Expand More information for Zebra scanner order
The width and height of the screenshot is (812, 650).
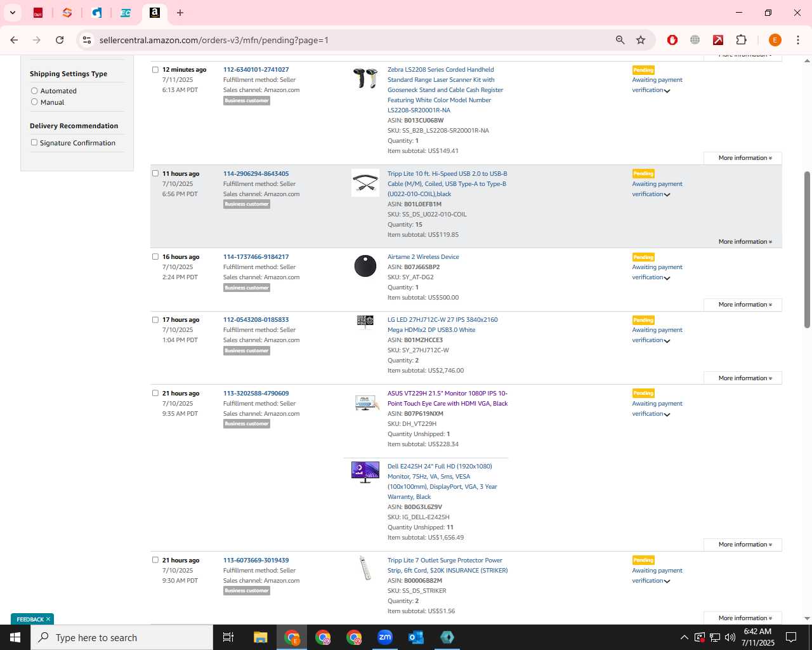click(743, 158)
